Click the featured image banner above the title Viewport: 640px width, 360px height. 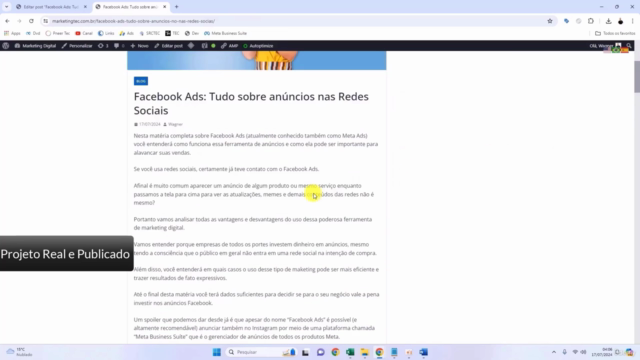coord(257,60)
